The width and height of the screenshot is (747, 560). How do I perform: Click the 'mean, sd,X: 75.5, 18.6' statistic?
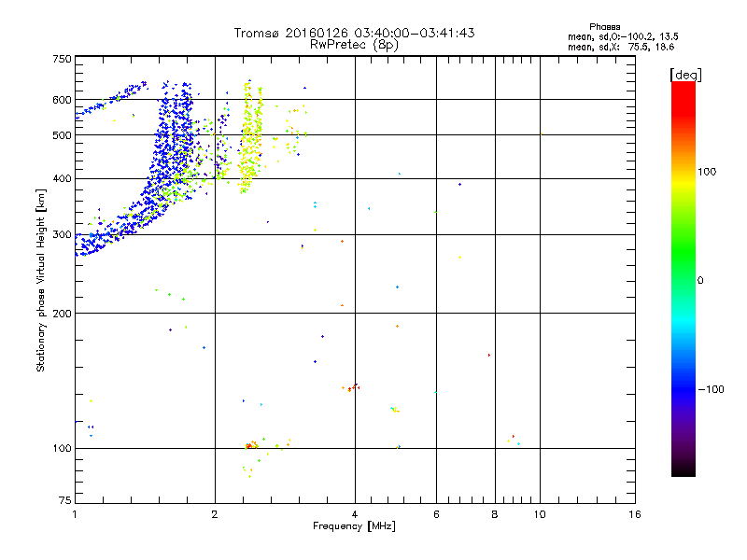[x=621, y=47]
